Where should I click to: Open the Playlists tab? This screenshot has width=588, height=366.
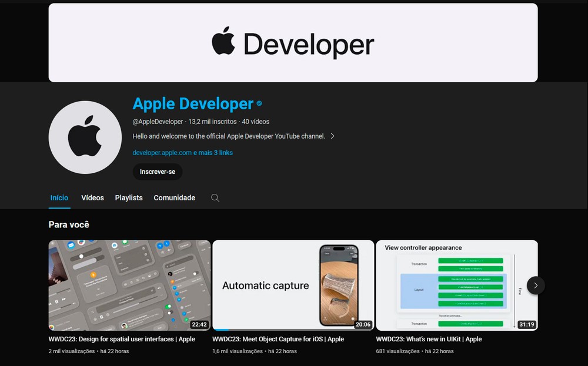tap(129, 198)
